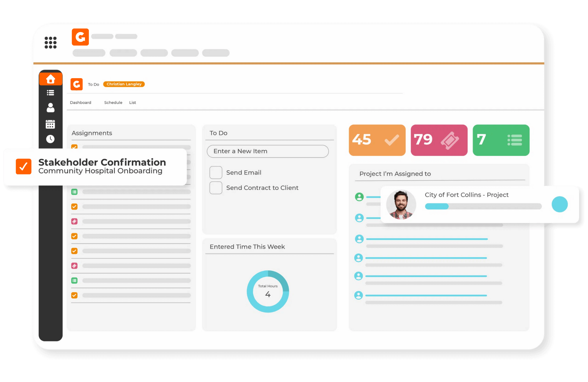The width and height of the screenshot is (588, 382).
Task: Click the To Do label beside the logo
Action: (93, 84)
